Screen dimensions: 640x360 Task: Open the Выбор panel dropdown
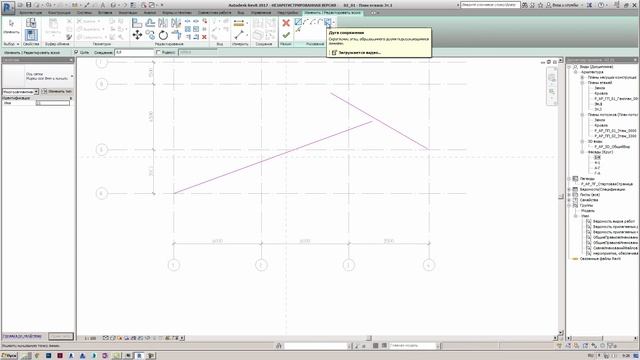pos(11,44)
